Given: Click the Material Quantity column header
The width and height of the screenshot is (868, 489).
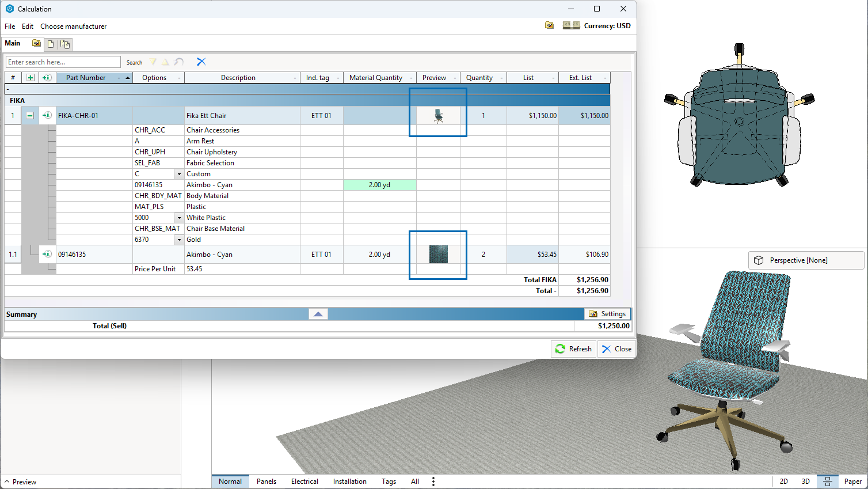Looking at the screenshot, I should [x=380, y=78].
